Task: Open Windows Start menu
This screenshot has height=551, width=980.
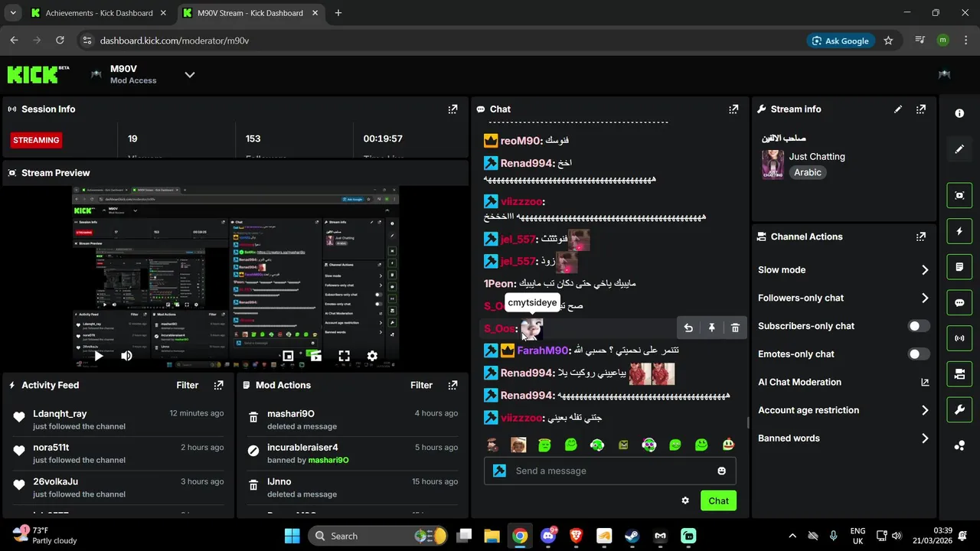Action: click(x=292, y=536)
